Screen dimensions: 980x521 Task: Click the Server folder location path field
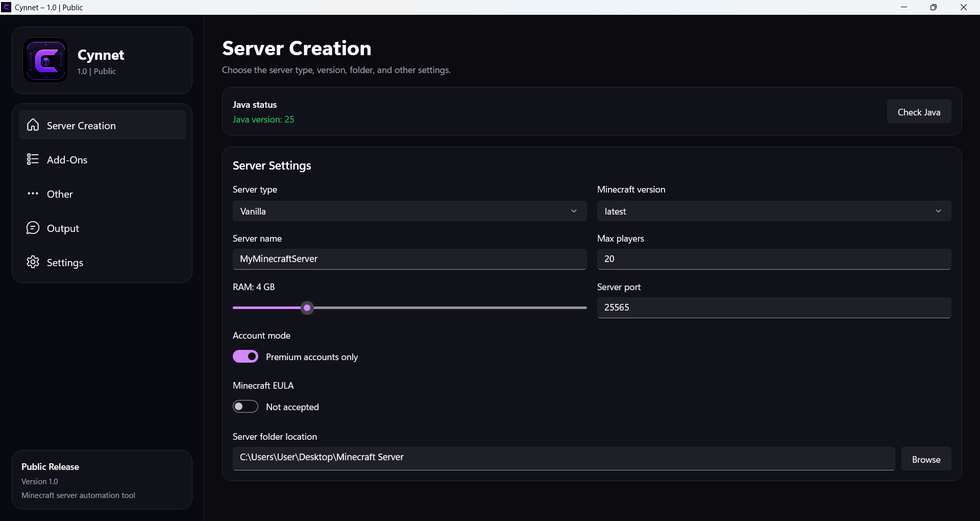(x=563, y=459)
